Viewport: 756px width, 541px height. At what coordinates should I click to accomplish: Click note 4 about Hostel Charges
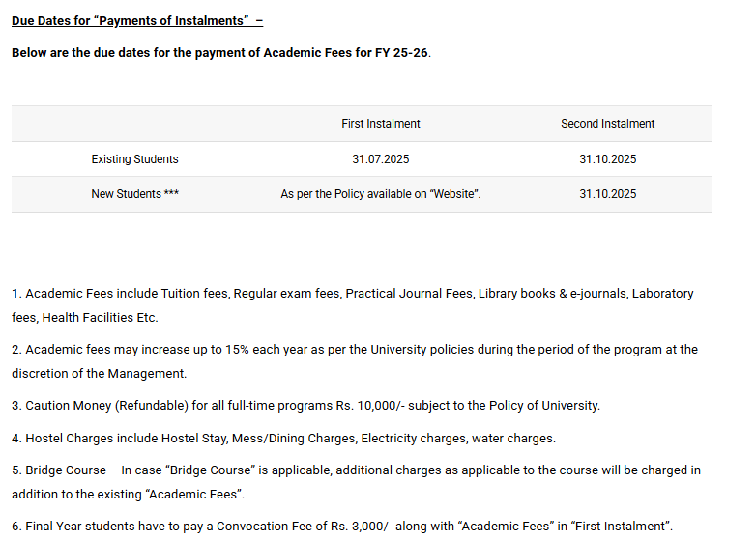283,439
